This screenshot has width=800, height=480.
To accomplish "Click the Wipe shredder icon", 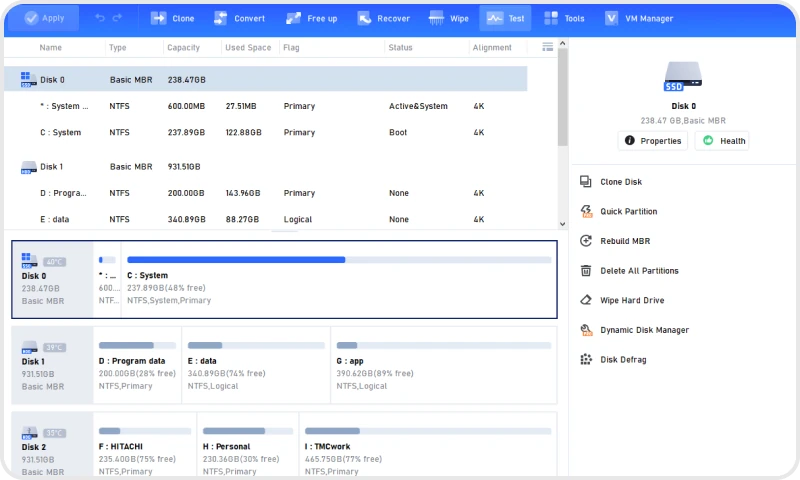I will click(x=436, y=18).
